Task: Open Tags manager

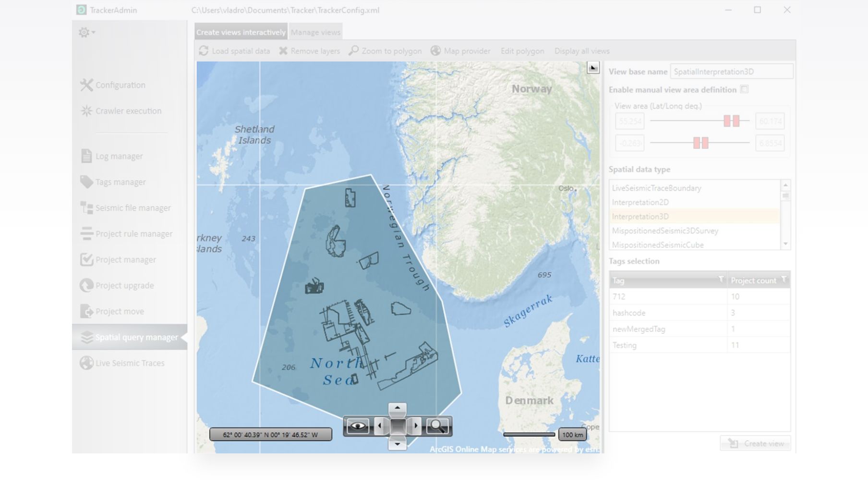Action: tap(113, 182)
